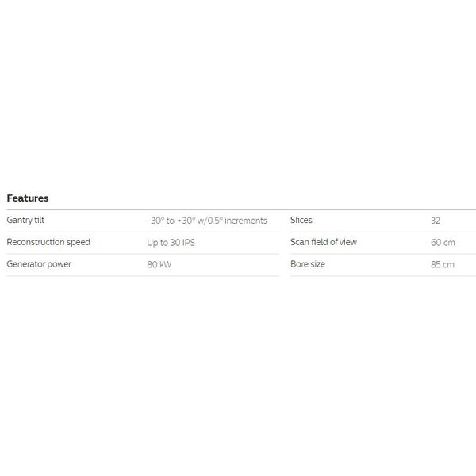The image size is (476, 476).
Task: Click the 80 kW value
Action: 159,264
